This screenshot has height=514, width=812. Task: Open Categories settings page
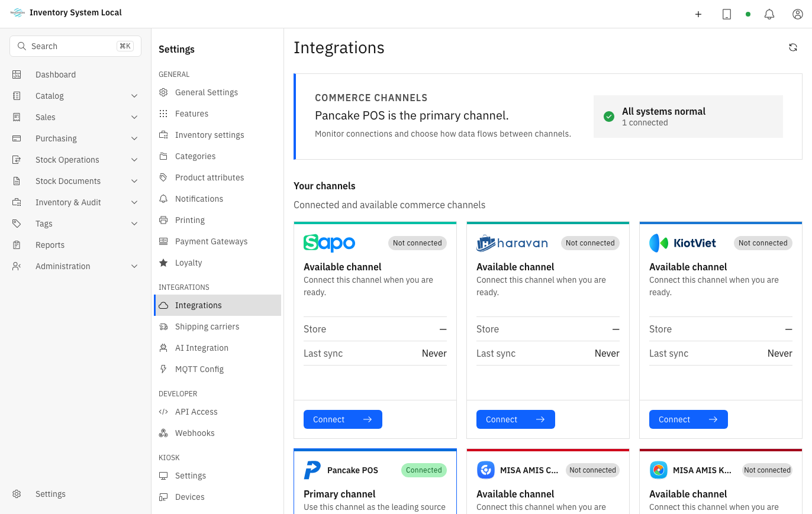(x=217, y=156)
